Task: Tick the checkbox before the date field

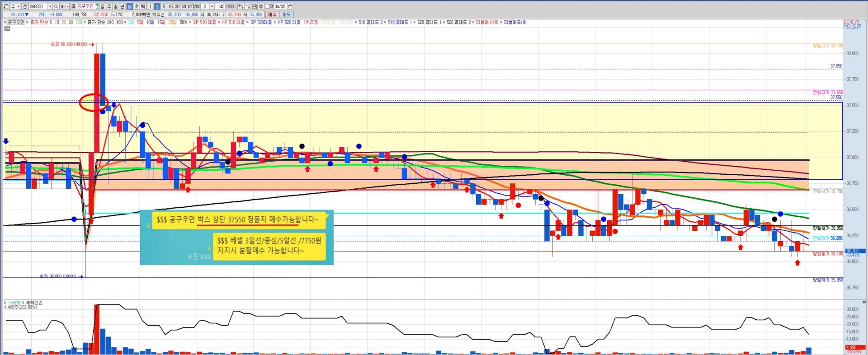Action: coord(267,6)
